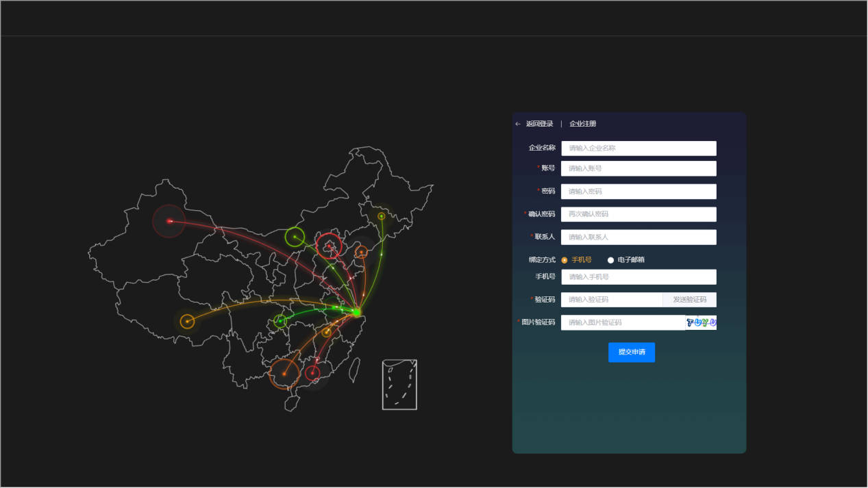Click the 图片验证码 input field

pyautogui.click(x=622, y=323)
